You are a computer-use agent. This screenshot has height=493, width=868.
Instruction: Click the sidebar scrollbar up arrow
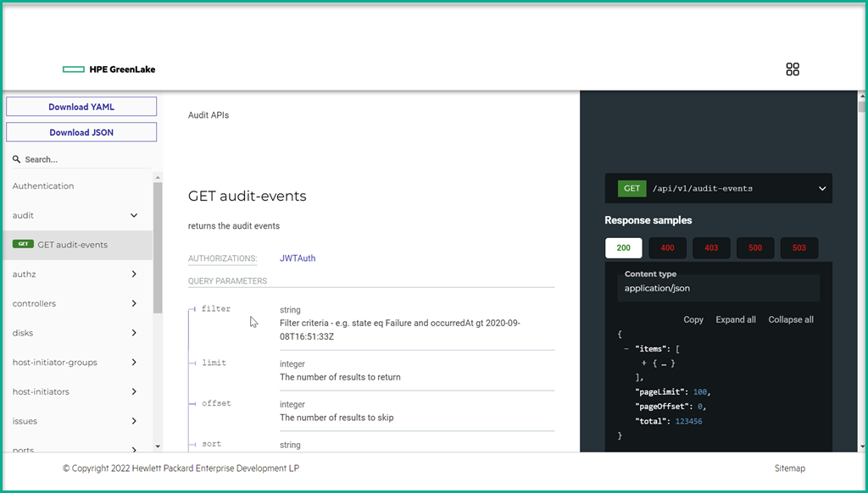(x=158, y=178)
